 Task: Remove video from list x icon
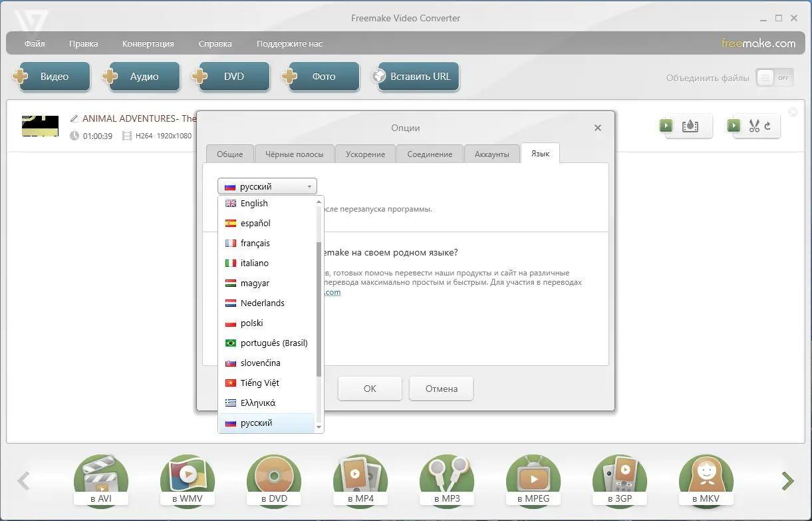[x=792, y=112]
